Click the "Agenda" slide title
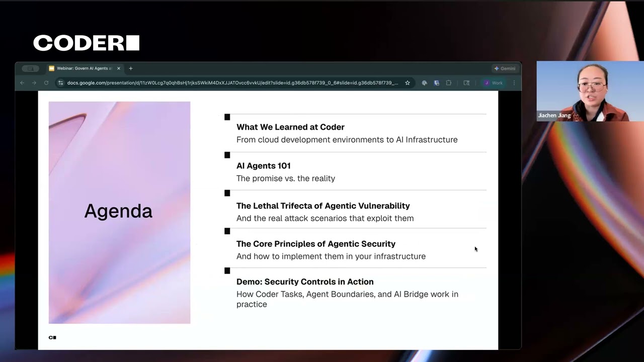This screenshot has width=644, height=362. [x=118, y=211]
